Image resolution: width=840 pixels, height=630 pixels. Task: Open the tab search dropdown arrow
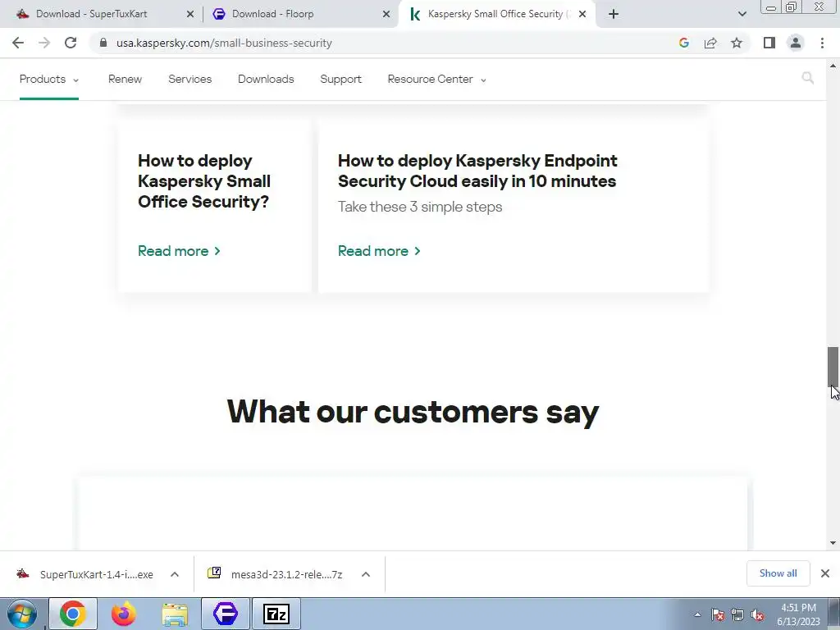pos(742,14)
